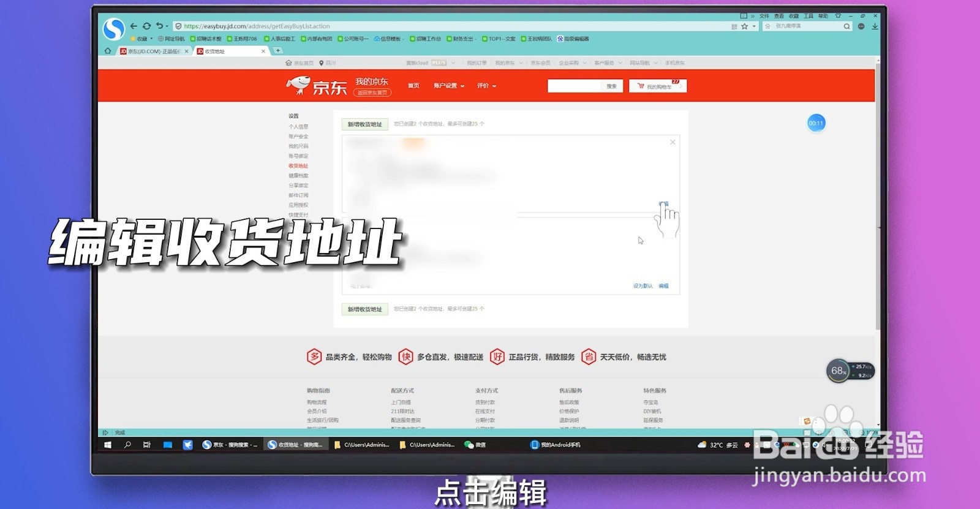Click the 京东首页 link with house icon
Screen dimensions: 980x509
[x=300, y=63]
